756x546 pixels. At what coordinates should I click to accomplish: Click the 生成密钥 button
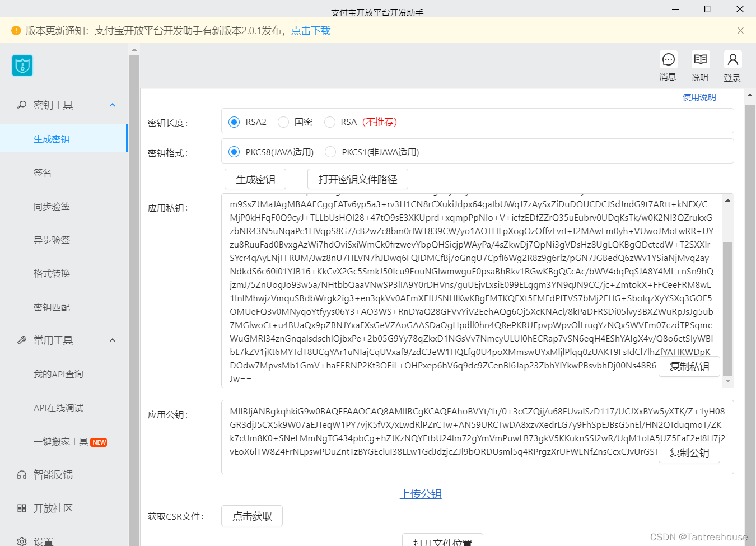coord(255,179)
